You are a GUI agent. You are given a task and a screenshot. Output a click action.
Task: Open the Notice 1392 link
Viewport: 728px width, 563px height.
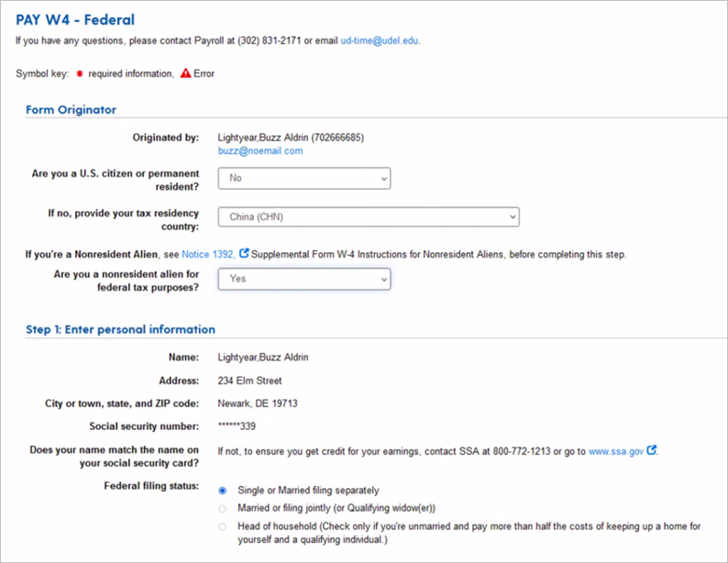coord(208,254)
